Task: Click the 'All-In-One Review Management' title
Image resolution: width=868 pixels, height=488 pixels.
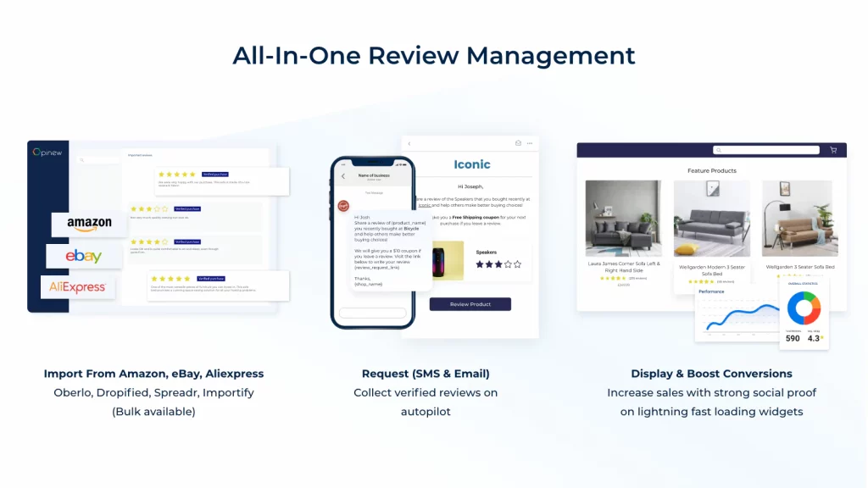Action: 433,55
